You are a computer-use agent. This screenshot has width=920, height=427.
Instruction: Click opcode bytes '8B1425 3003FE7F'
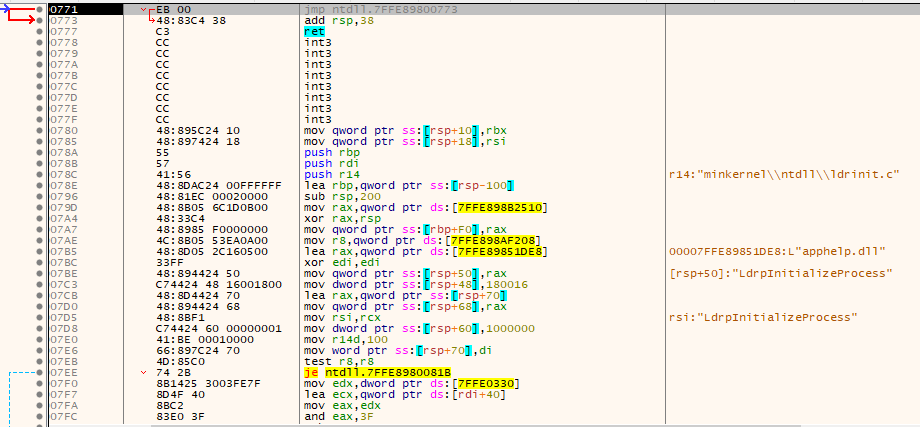click(x=206, y=383)
